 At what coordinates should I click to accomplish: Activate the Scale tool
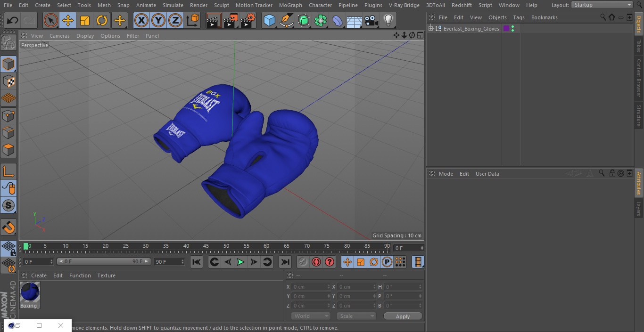[x=85, y=20]
